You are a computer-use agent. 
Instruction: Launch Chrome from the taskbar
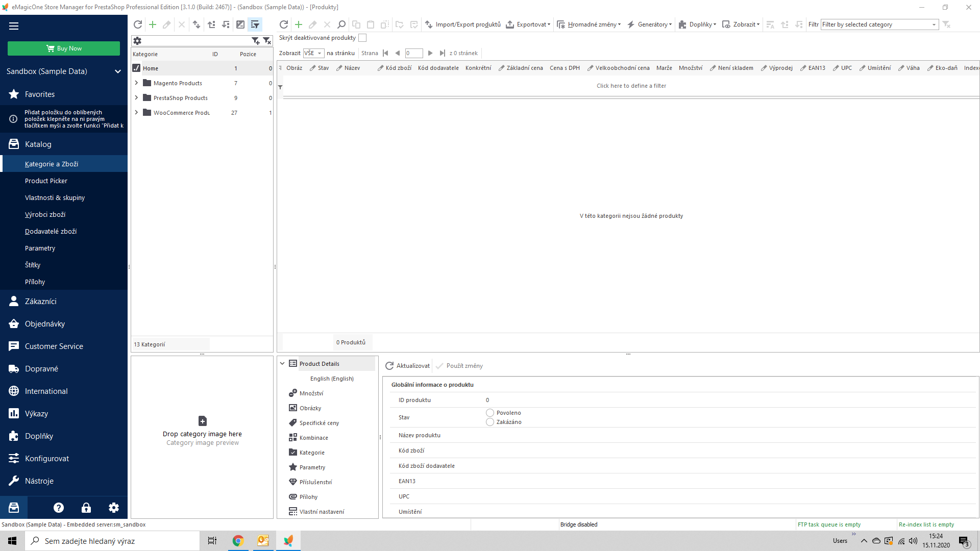[x=238, y=541]
